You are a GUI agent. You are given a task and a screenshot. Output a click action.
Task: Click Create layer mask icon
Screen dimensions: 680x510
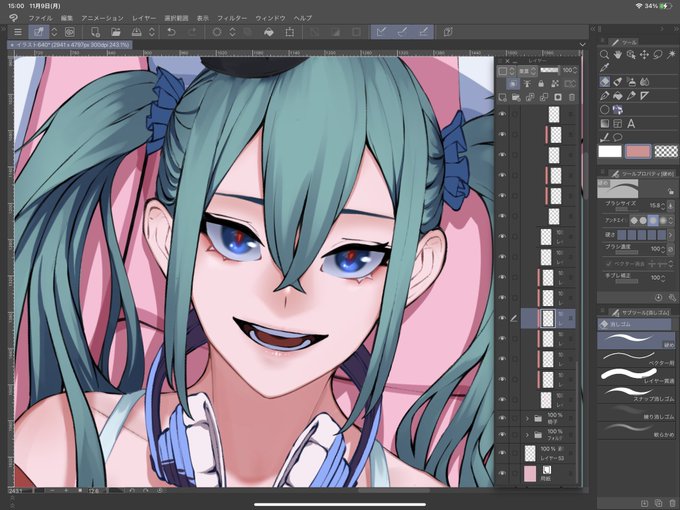pos(558,98)
